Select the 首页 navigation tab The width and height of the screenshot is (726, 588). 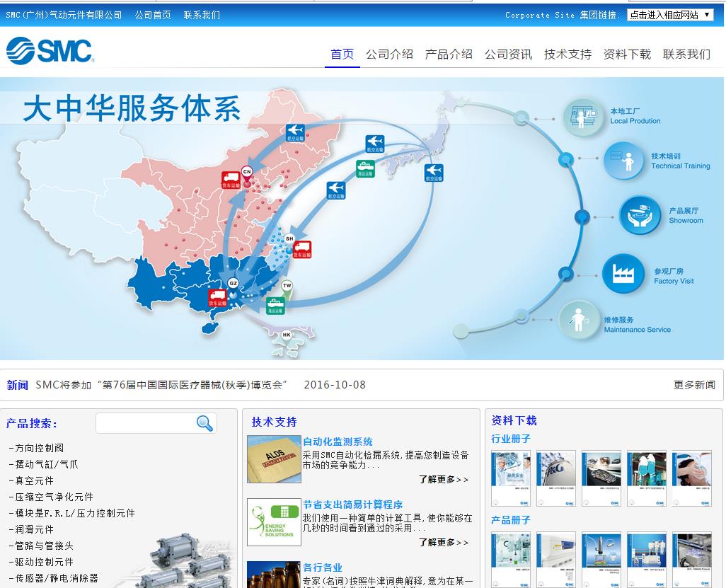point(342,54)
